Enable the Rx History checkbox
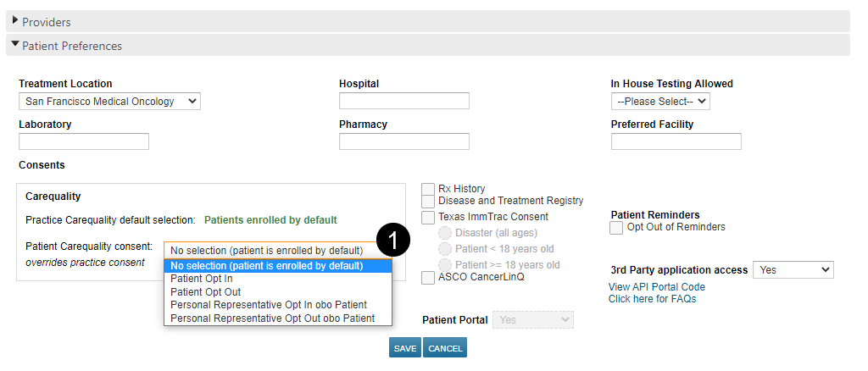868x371 pixels. tap(428, 189)
